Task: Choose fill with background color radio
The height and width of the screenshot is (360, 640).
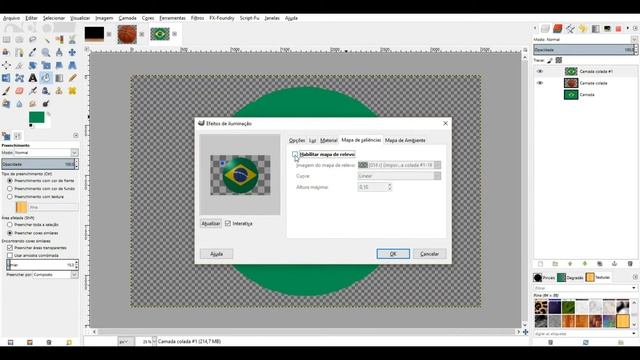Action: point(10,189)
